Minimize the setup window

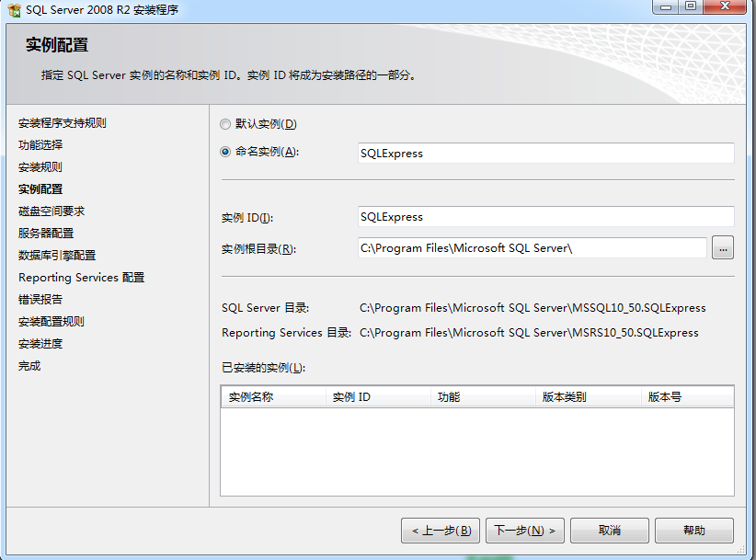pos(665,6)
